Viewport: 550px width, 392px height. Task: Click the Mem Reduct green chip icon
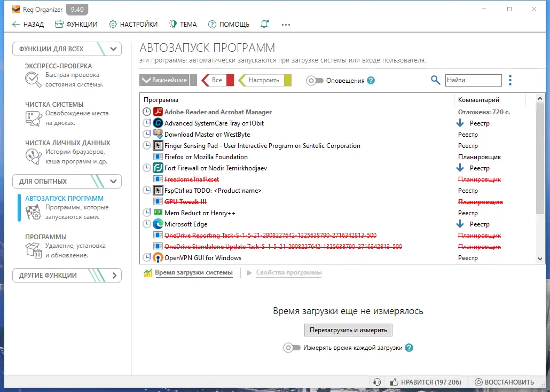tap(158, 213)
